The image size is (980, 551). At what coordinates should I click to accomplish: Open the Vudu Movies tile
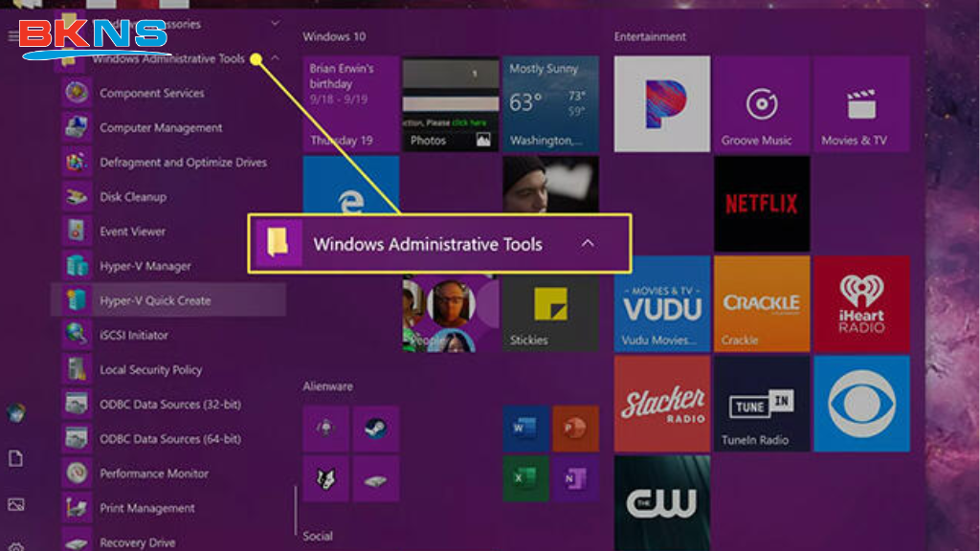[x=662, y=302]
